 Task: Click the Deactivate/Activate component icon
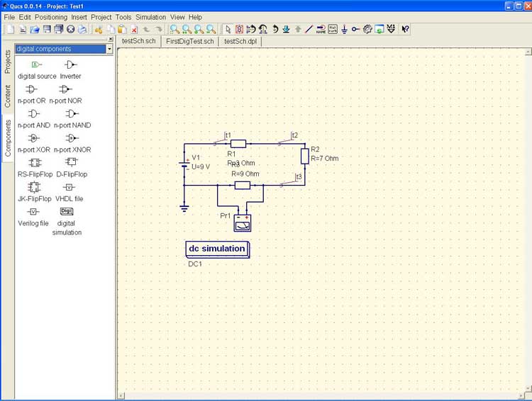click(239, 30)
